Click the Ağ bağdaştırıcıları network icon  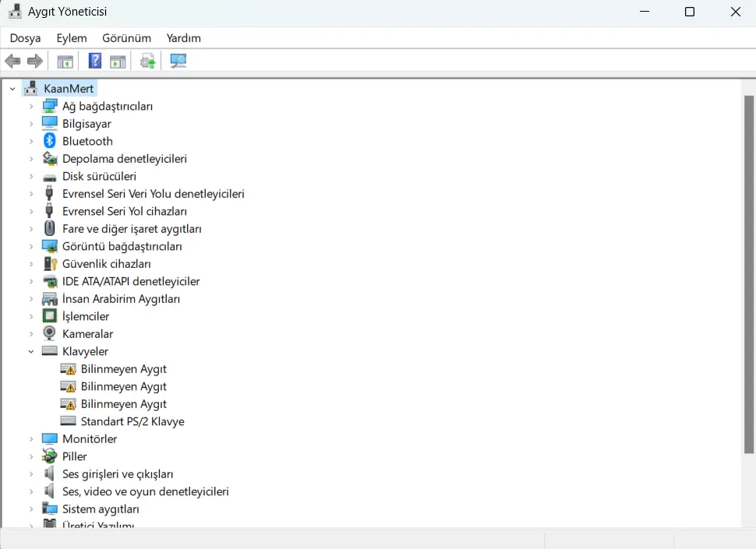click(49, 106)
